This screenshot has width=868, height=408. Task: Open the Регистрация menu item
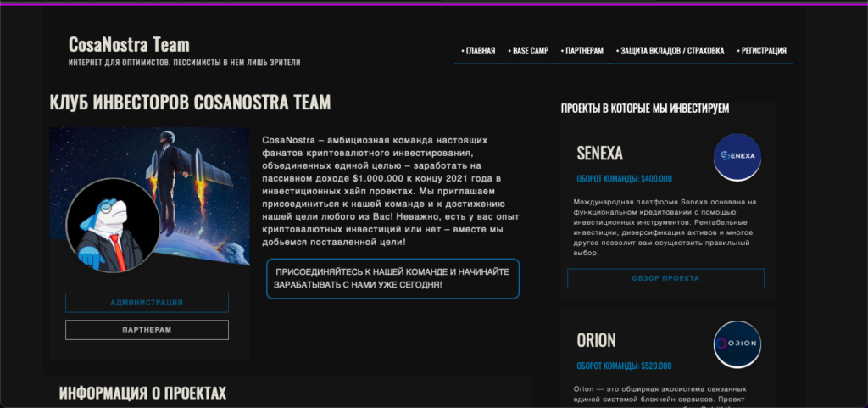pyautogui.click(x=762, y=51)
